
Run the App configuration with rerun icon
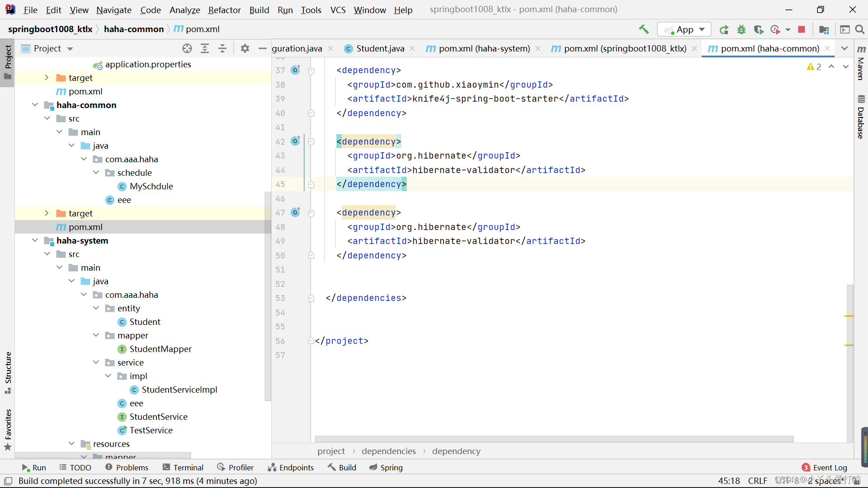point(724,29)
